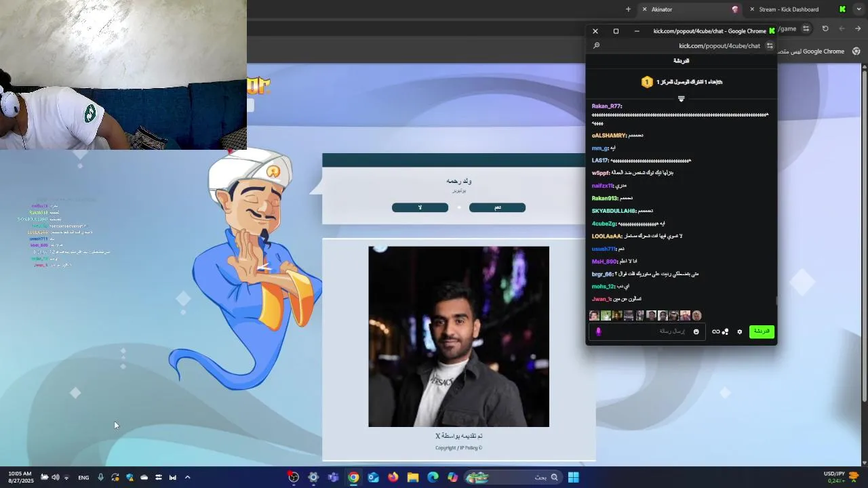This screenshot has width=868, height=488.
Task: Open the Copyright / IP Policy link
Action: coord(458,448)
